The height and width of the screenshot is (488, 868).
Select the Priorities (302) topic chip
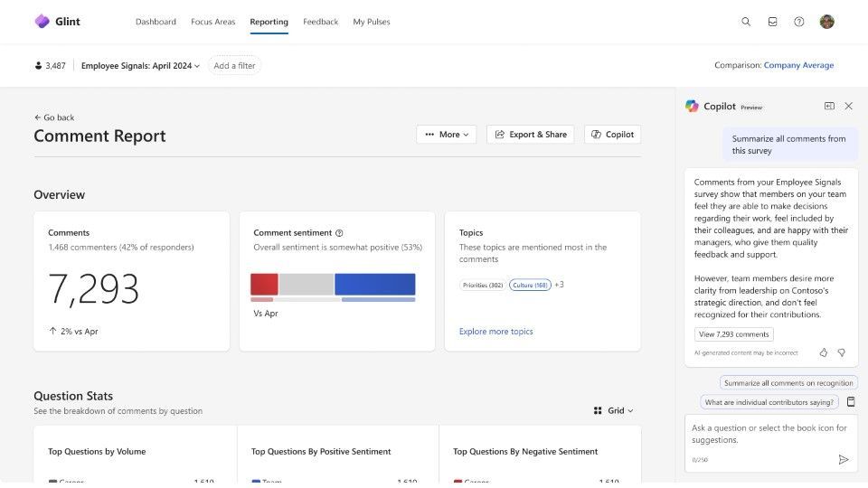tap(483, 285)
